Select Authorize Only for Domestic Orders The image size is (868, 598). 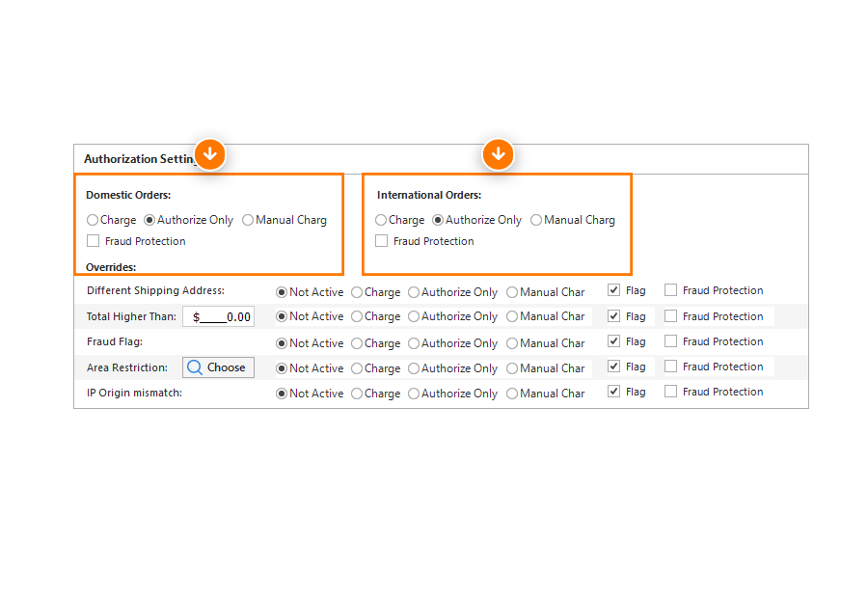(149, 220)
